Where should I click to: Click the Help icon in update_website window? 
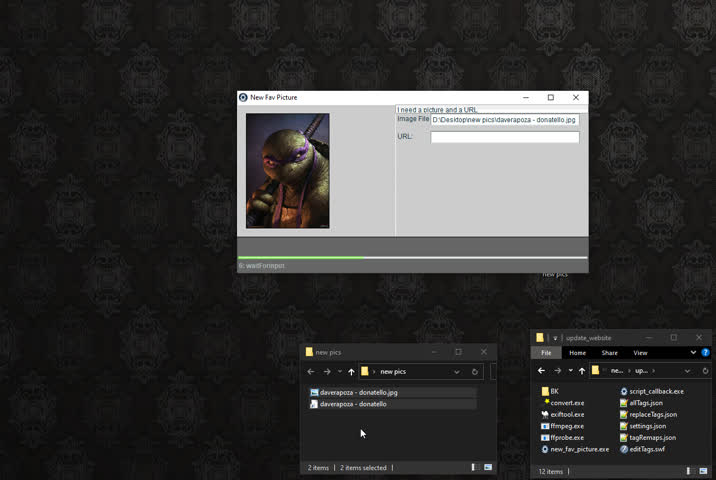[706, 353]
